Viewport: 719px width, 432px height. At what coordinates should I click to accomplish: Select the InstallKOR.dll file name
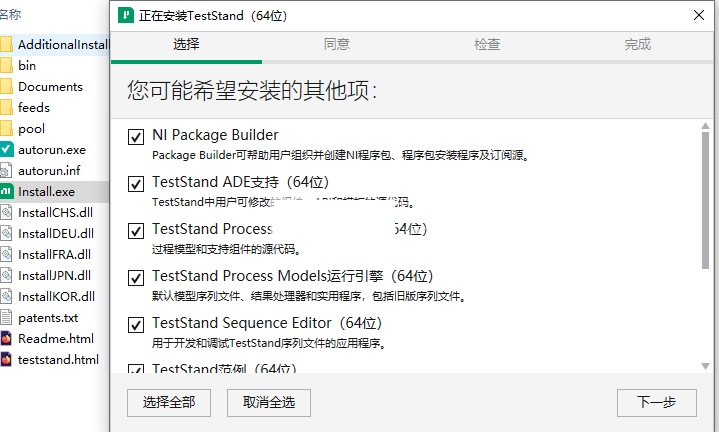(x=56, y=297)
